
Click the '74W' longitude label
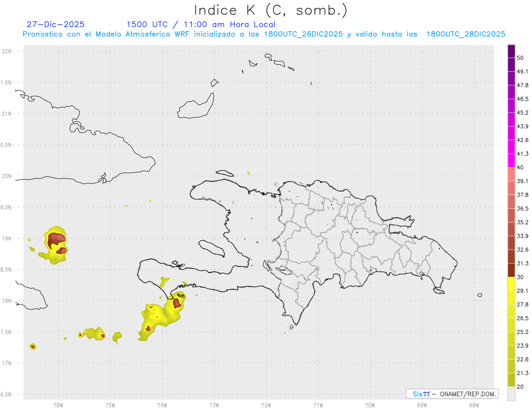click(x=162, y=405)
